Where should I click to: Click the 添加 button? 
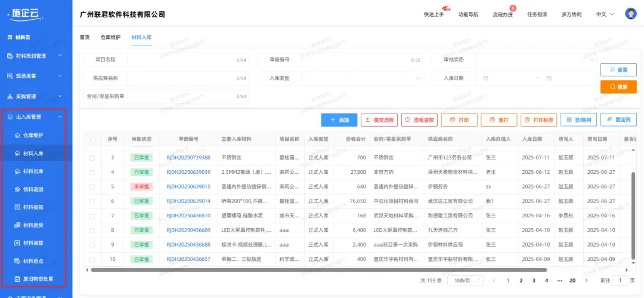click(x=339, y=120)
